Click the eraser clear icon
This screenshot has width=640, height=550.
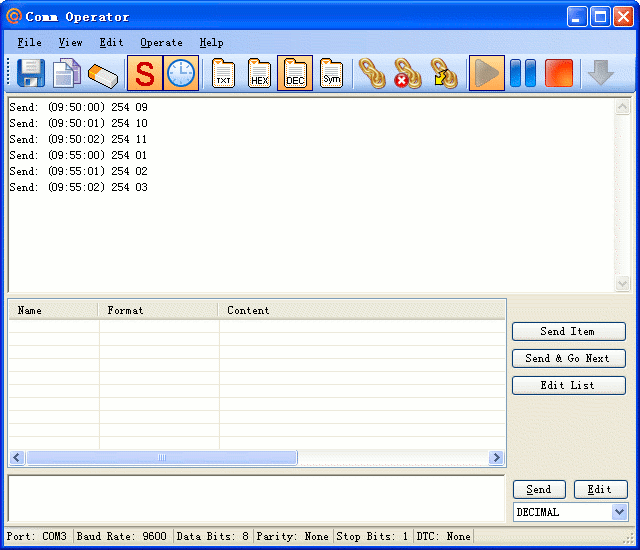point(103,75)
